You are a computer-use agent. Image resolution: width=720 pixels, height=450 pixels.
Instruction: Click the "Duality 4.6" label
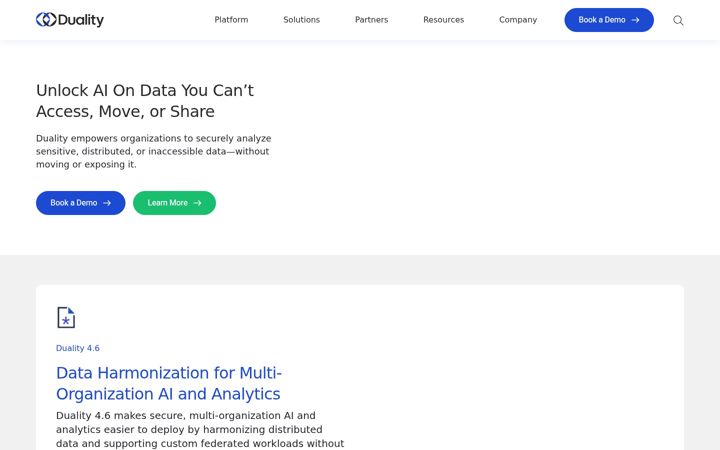click(78, 348)
